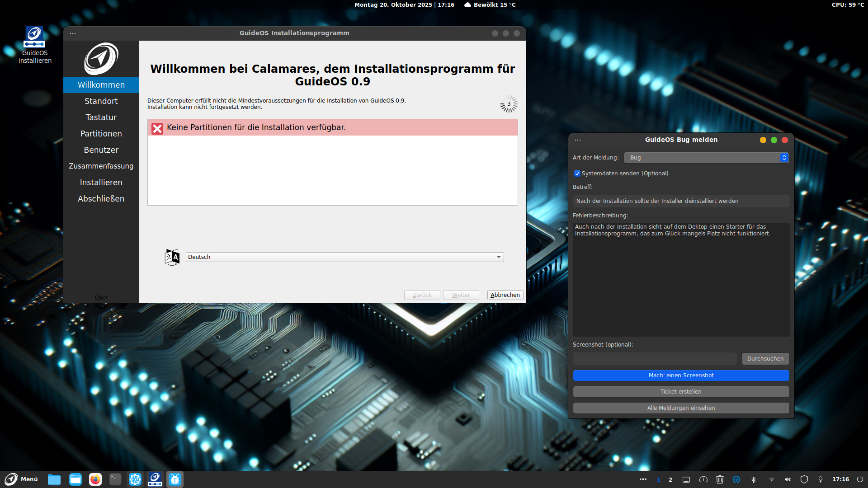Select Partitionen step in installer sidebar
This screenshot has width=868, height=488.
point(101,134)
